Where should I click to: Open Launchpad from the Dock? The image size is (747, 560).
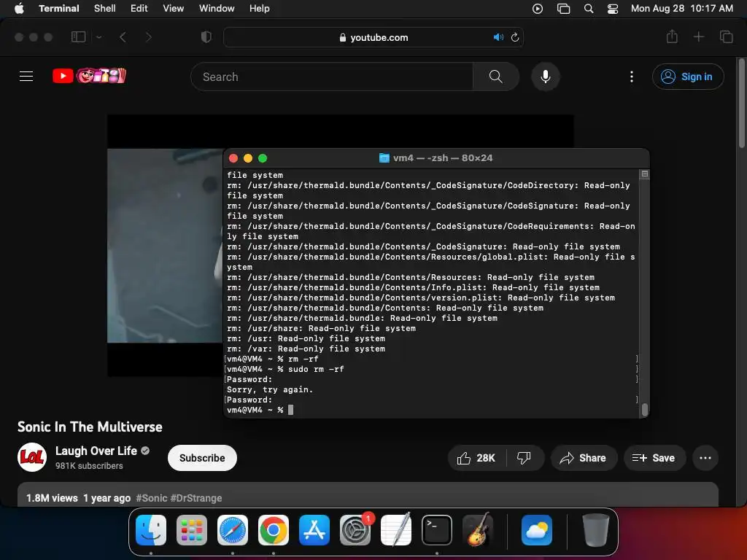[x=192, y=530]
